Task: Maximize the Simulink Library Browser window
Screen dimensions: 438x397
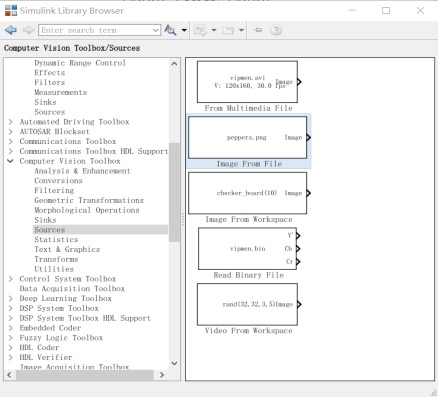Action: coord(386,11)
